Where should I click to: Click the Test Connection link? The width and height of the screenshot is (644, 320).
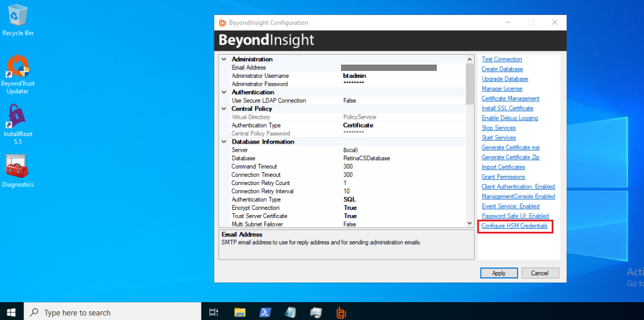tap(501, 59)
